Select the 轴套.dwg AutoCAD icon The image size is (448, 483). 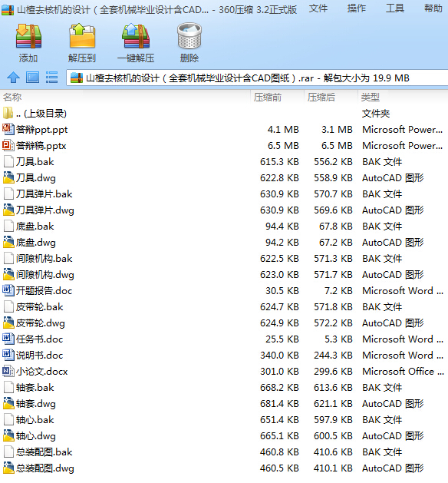[8, 404]
